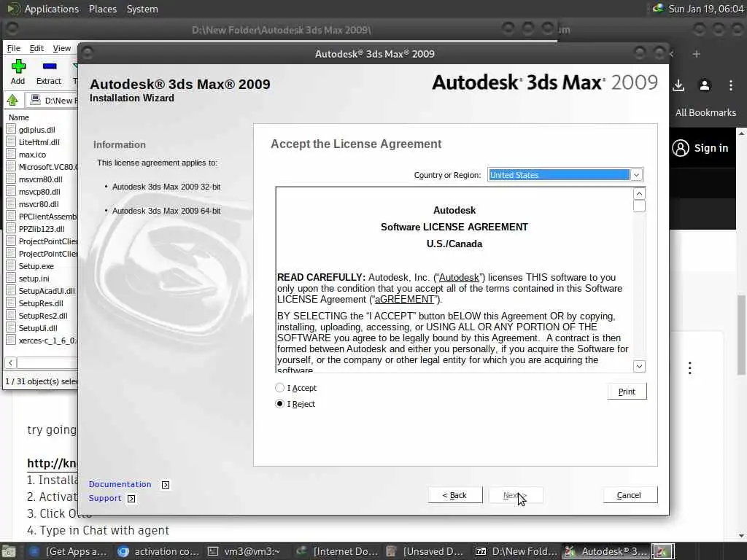Screen dimensions: 747x560
Task: Switch to Internet Do... taskbar item
Action: tap(337, 551)
